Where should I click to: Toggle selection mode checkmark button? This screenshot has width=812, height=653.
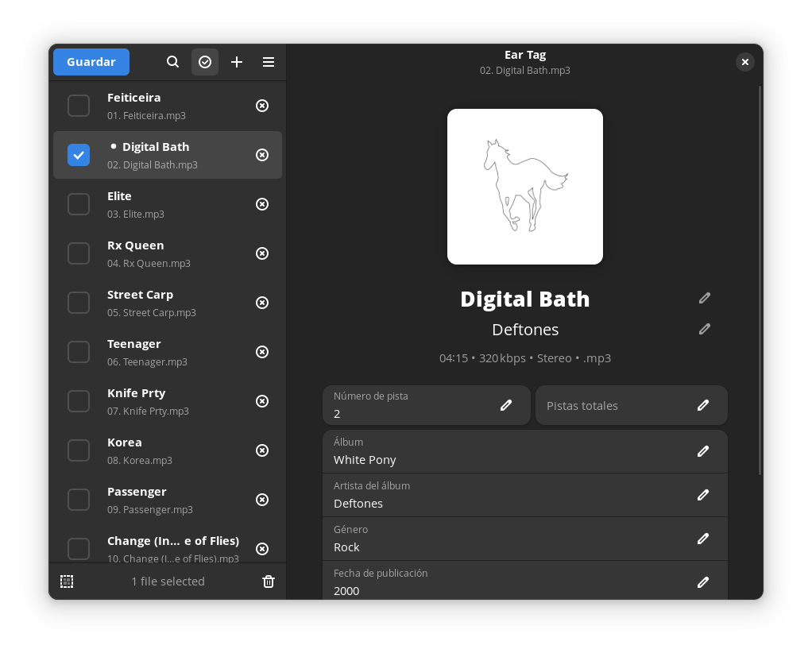point(205,62)
